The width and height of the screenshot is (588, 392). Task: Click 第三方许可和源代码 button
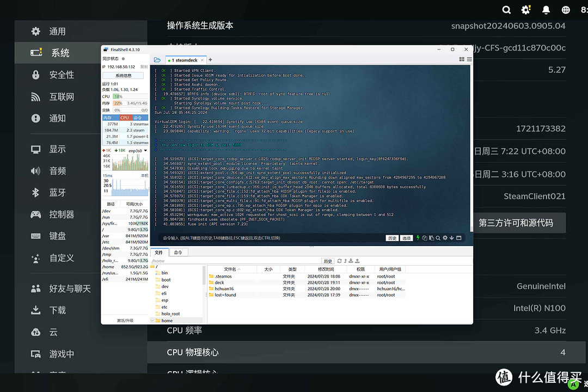pyautogui.click(x=516, y=223)
